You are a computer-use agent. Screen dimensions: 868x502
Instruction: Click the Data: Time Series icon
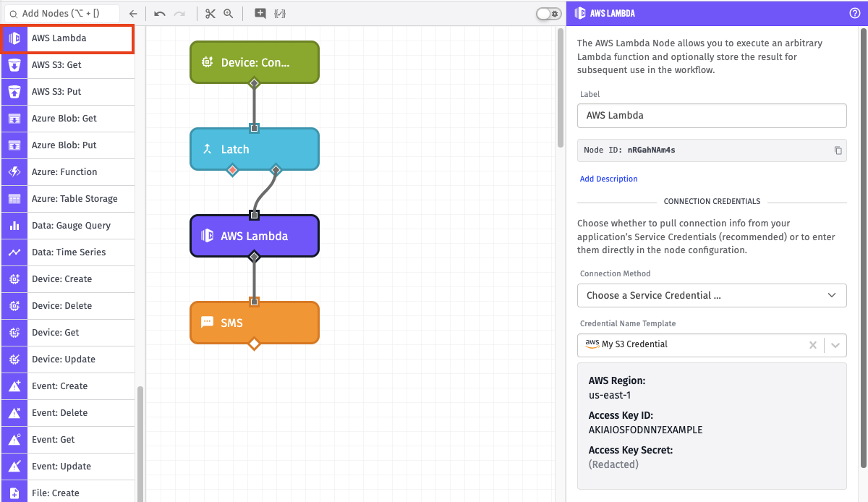point(14,252)
